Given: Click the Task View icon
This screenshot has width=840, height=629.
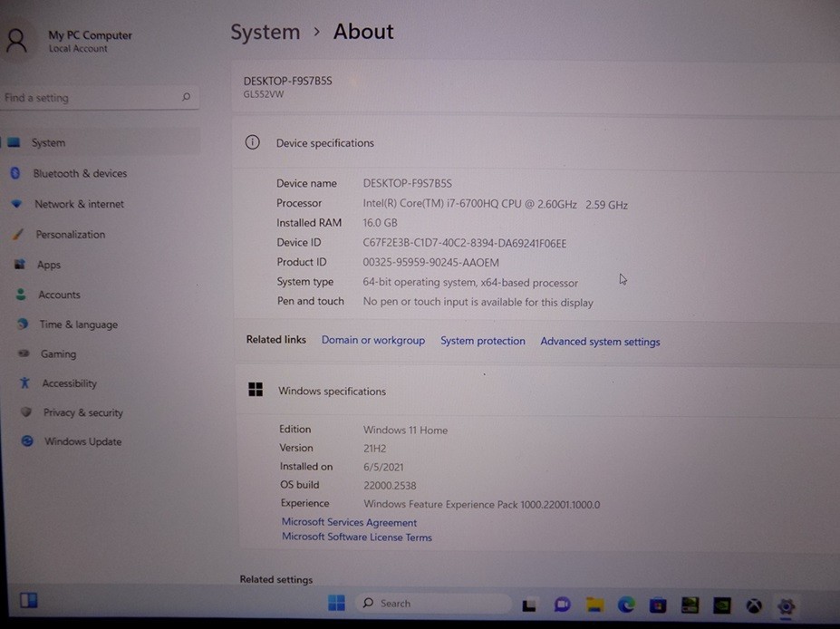Looking at the screenshot, I should [x=529, y=605].
